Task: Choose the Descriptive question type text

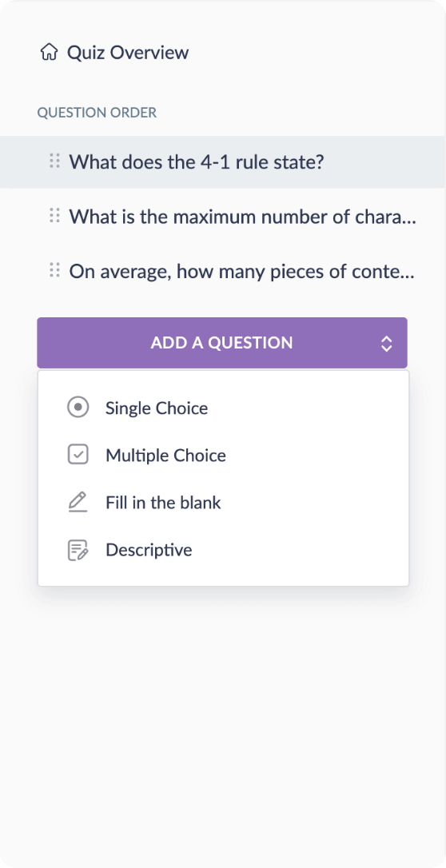Action: click(149, 550)
